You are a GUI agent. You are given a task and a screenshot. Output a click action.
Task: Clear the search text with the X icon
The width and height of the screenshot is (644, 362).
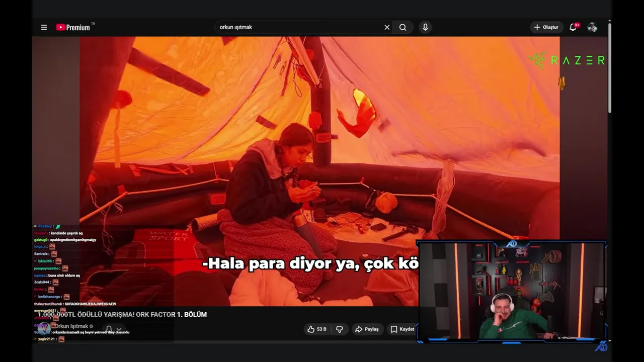tap(387, 27)
